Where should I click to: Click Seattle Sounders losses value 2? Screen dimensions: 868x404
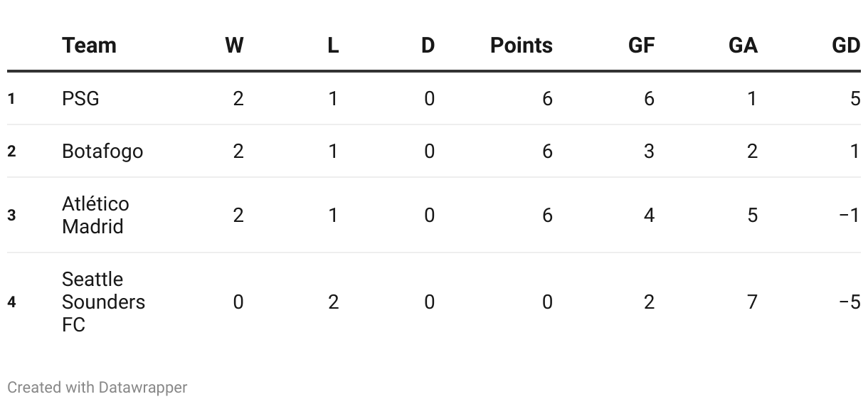tap(333, 302)
